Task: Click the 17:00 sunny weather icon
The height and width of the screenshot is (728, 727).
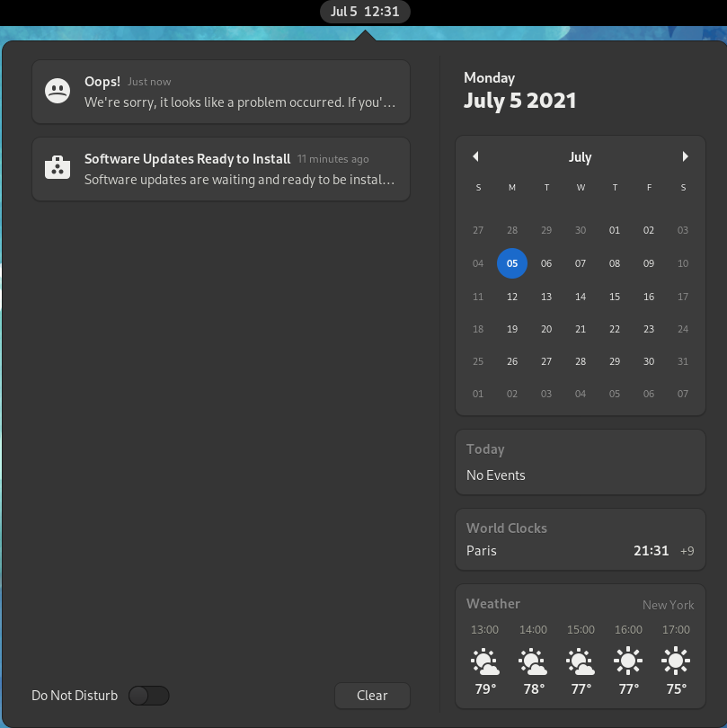Action: pos(676,661)
